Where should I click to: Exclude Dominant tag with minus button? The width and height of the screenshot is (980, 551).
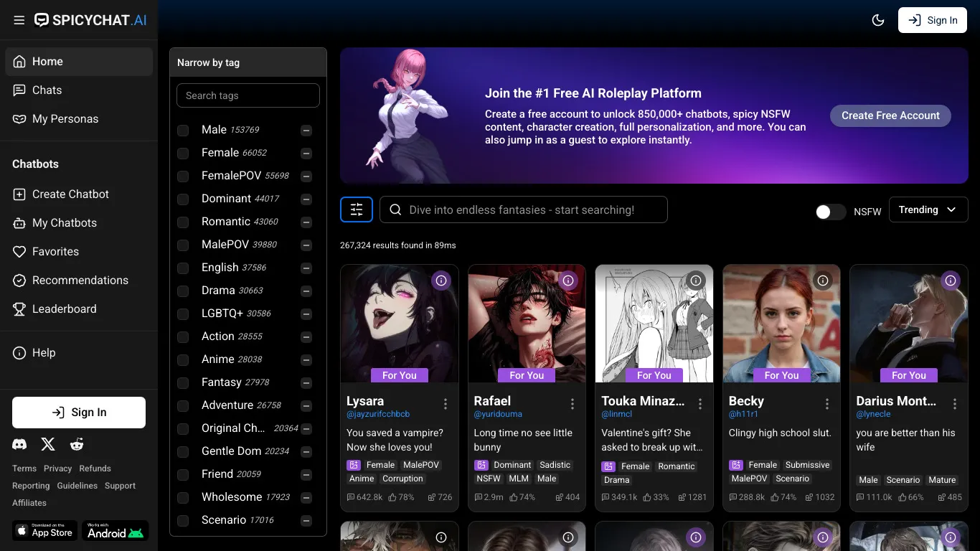point(306,199)
